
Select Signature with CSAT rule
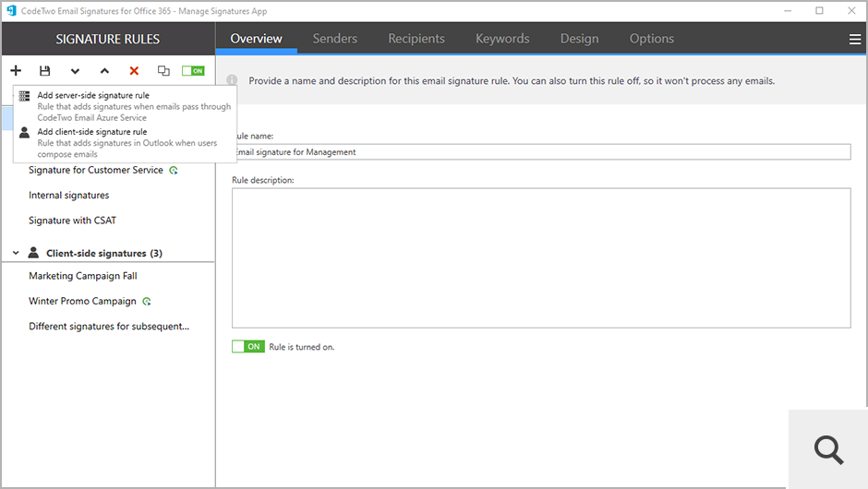(73, 221)
